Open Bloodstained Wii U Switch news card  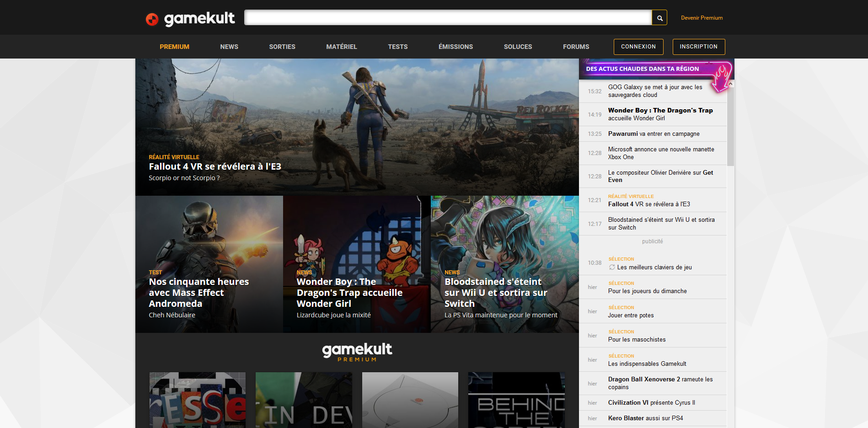click(x=496, y=293)
